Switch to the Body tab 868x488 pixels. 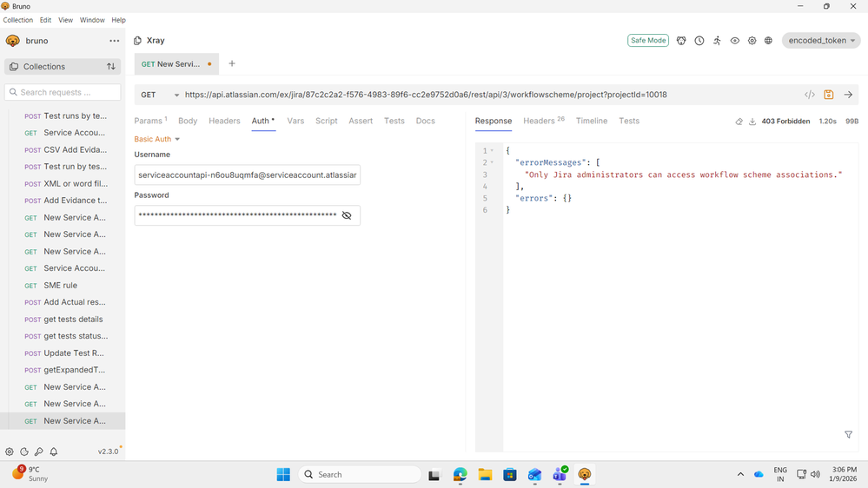click(x=188, y=121)
